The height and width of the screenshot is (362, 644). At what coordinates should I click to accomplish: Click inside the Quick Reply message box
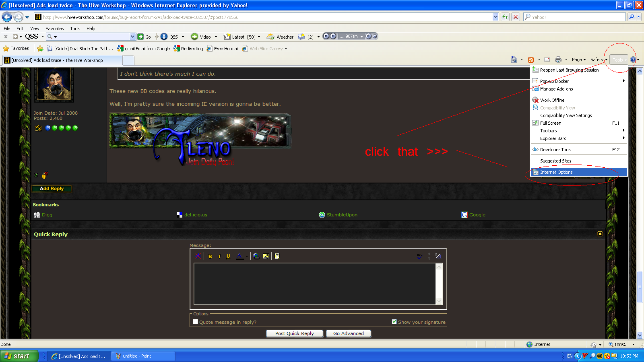(315, 284)
